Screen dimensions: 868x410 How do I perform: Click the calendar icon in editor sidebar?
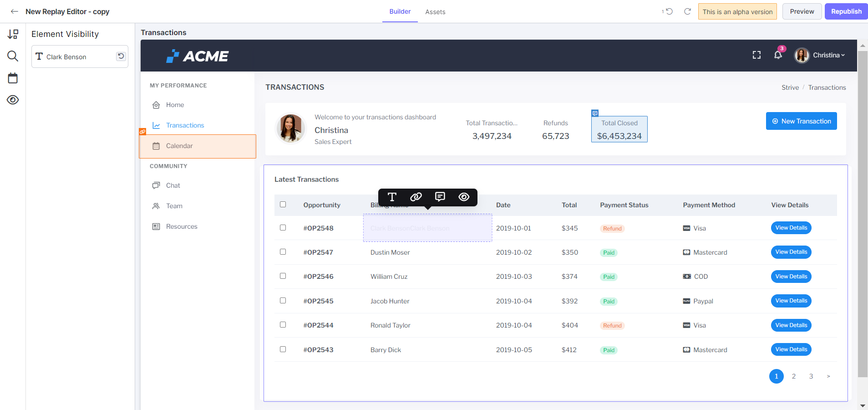point(13,78)
